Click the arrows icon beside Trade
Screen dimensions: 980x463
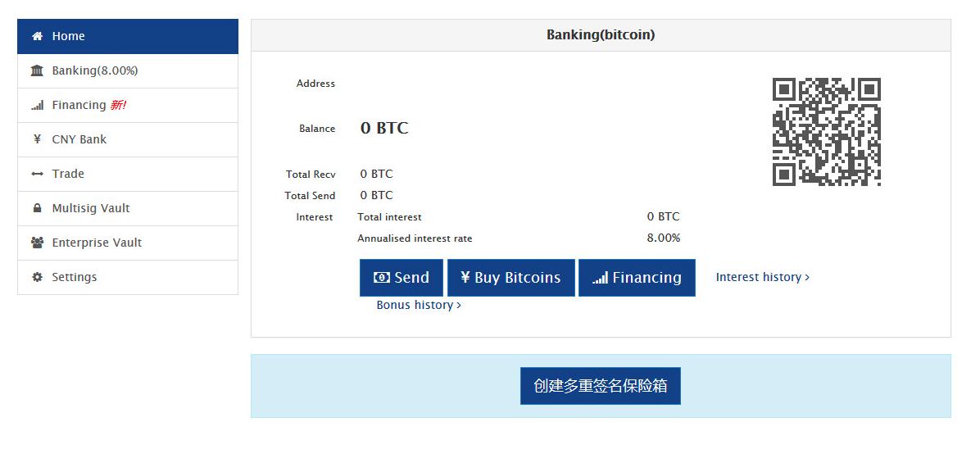(38, 174)
